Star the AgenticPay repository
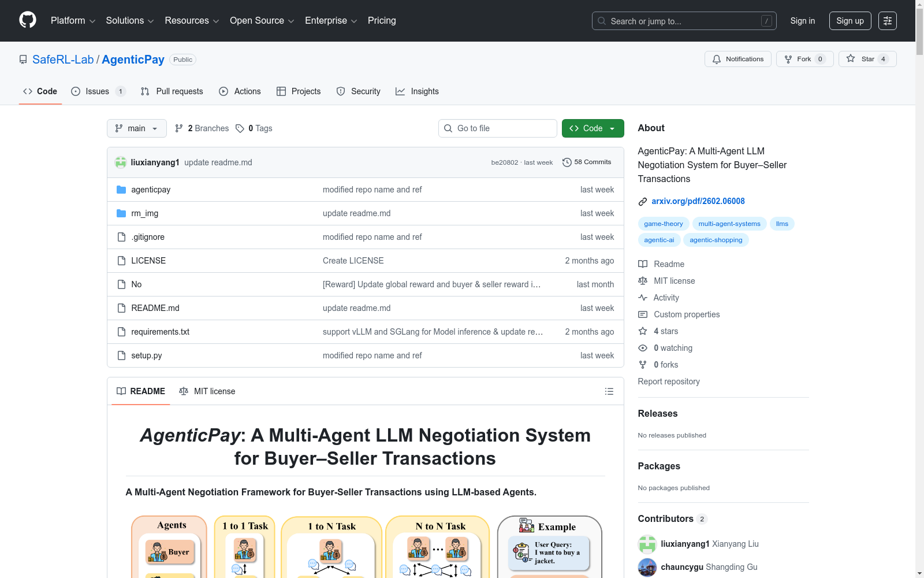The image size is (924, 578). (x=867, y=59)
